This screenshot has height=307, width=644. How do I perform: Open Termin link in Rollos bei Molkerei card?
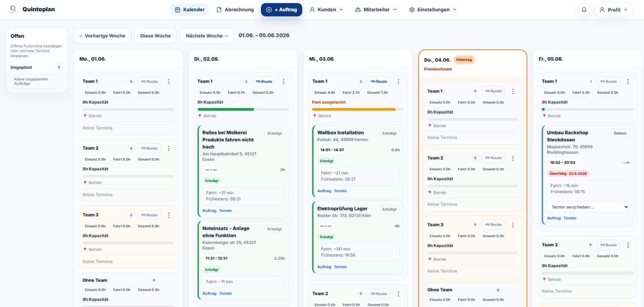(225, 211)
